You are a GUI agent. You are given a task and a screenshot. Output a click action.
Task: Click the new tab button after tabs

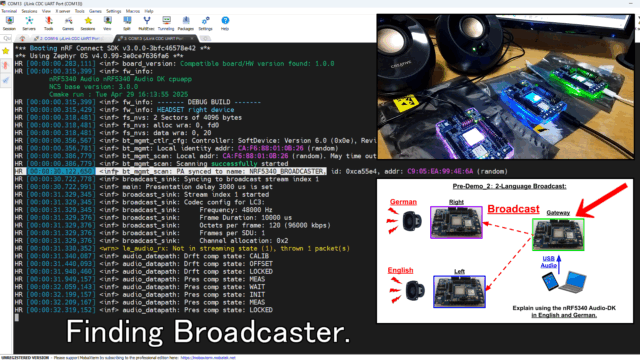(205, 38)
